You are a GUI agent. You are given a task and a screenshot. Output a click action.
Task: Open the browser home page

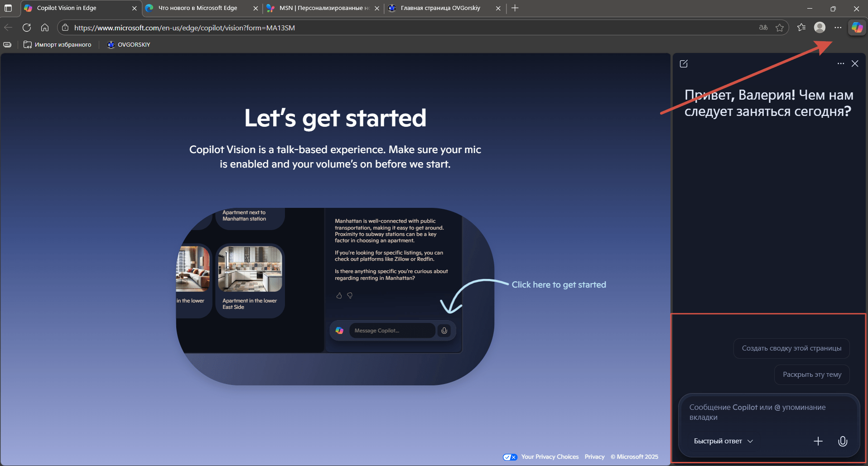point(45,28)
